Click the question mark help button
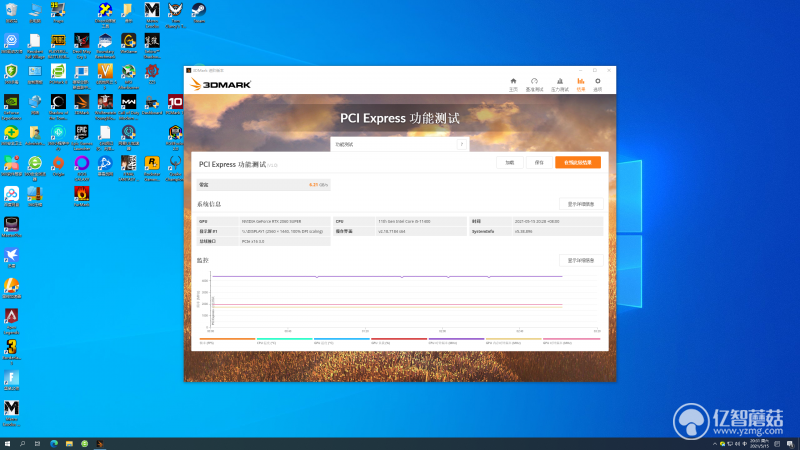This screenshot has height=450, width=800. (461, 144)
